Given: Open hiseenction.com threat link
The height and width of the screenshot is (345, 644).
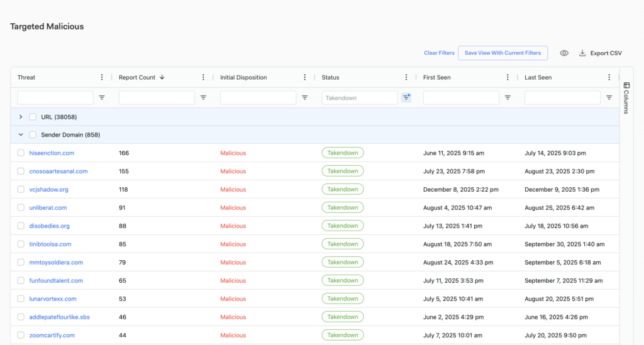Looking at the screenshot, I should pos(52,153).
